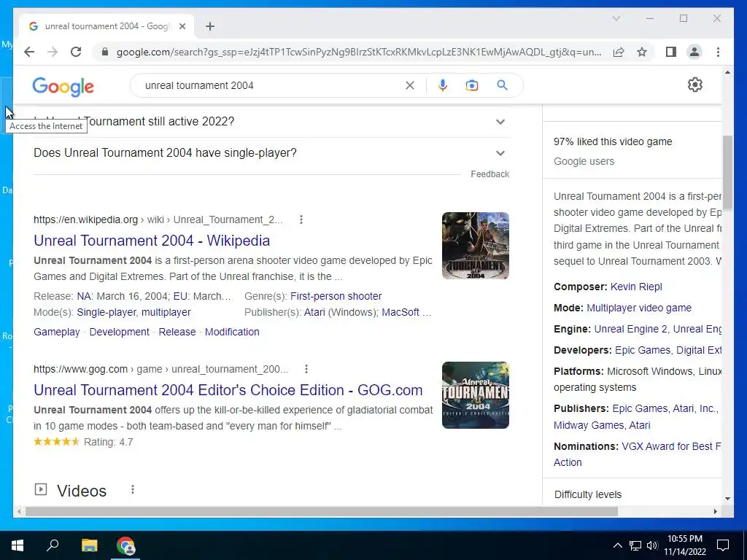Share this page from the address bar
The width and height of the screenshot is (747, 560).
click(619, 52)
